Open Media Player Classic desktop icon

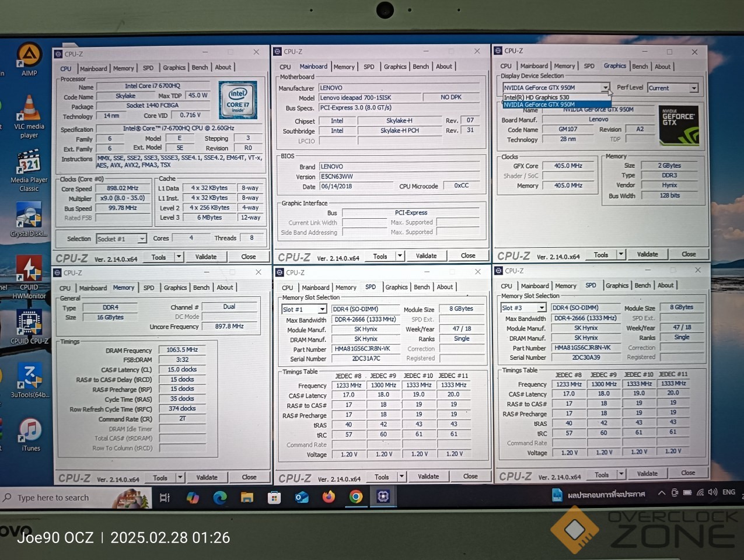29,171
